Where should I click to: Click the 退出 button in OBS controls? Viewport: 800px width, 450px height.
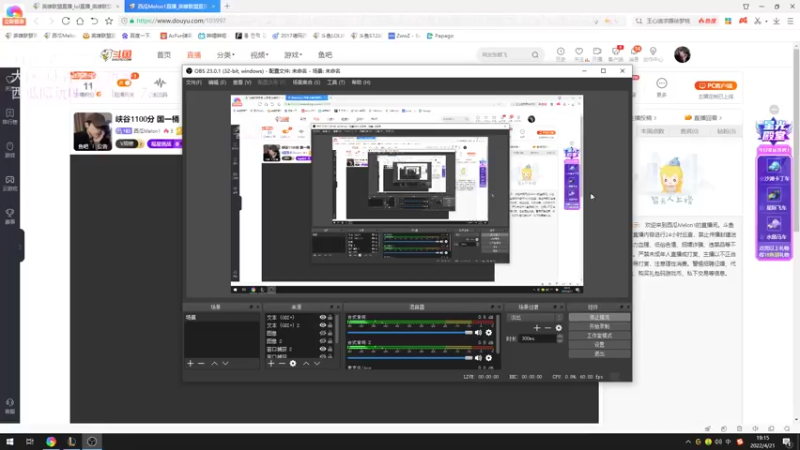click(x=599, y=354)
